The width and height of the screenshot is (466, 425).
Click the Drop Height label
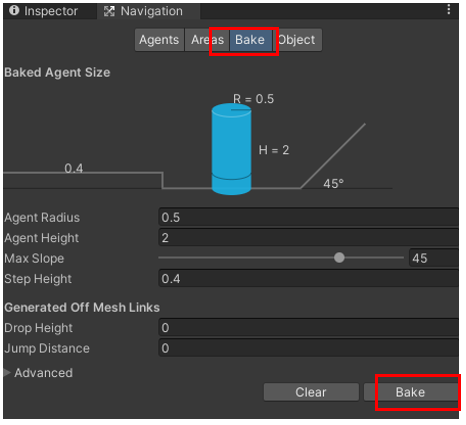coord(38,328)
